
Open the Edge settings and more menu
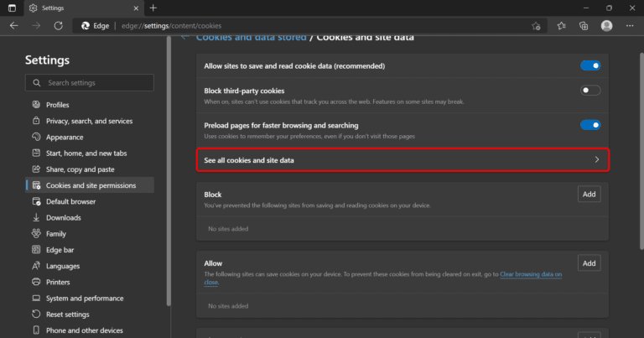tap(629, 26)
